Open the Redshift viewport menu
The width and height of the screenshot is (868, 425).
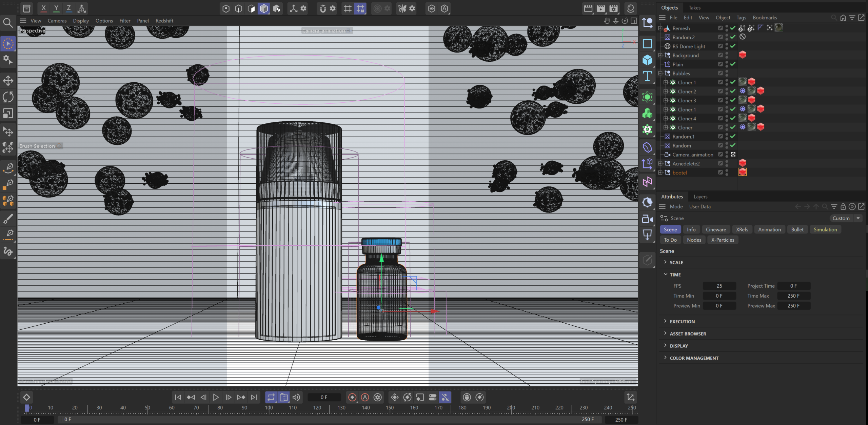[164, 21]
